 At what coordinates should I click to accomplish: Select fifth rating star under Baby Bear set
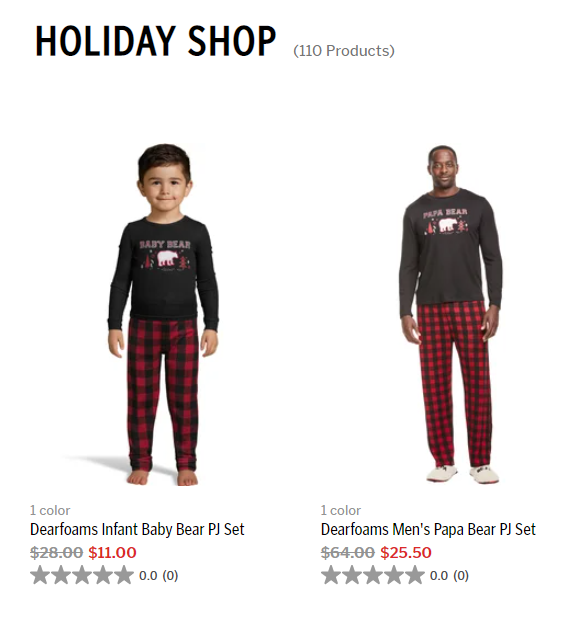(x=123, y=575)
